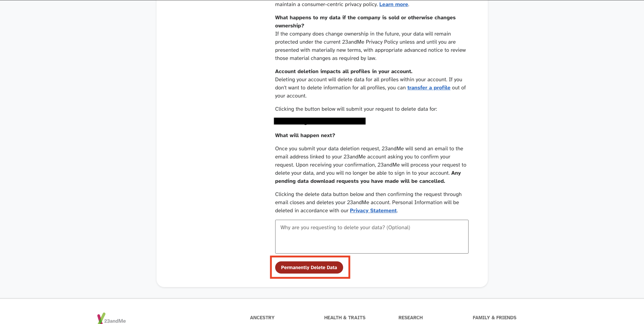This screenshot has width=644, height=324.
Task: Open the Learn more link
Action: click(393, 4)
